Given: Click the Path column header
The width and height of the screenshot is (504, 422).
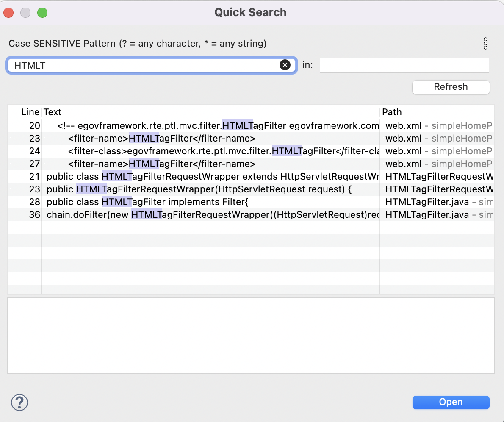Looking at the screenshot, I should coord(436,112).
